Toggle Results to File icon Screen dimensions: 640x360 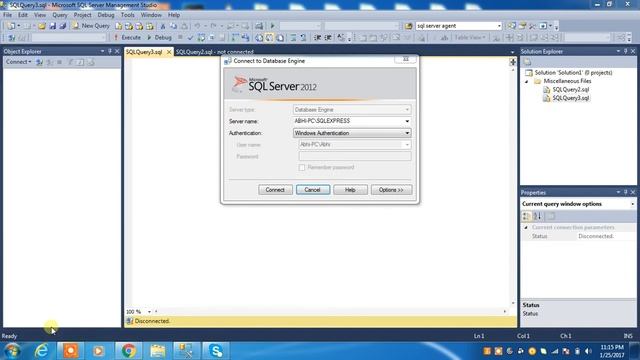[280, 38]
